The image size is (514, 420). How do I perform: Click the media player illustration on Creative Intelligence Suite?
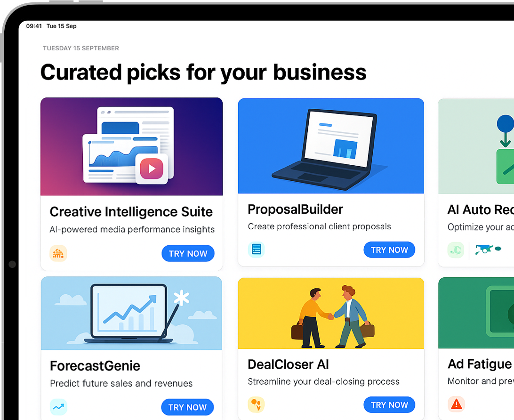131,146
